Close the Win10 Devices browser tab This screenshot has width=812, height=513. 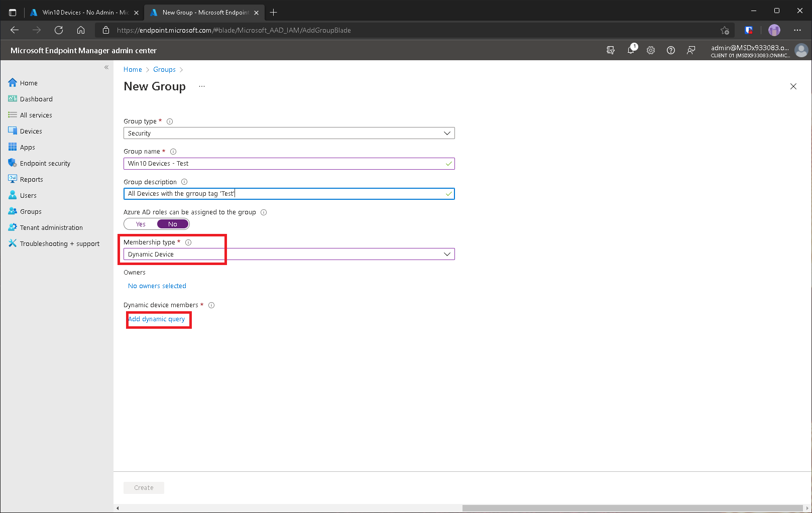(136, 13)
